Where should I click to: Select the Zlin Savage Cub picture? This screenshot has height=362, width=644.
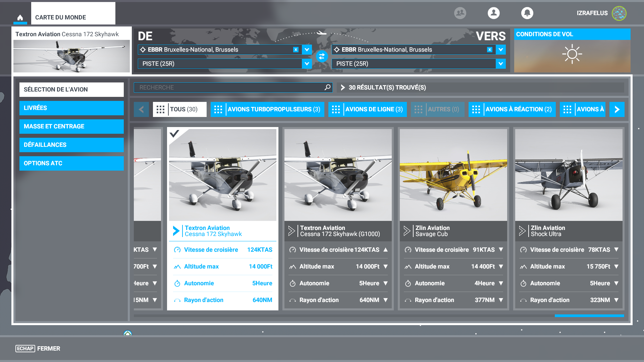(453, 175)
